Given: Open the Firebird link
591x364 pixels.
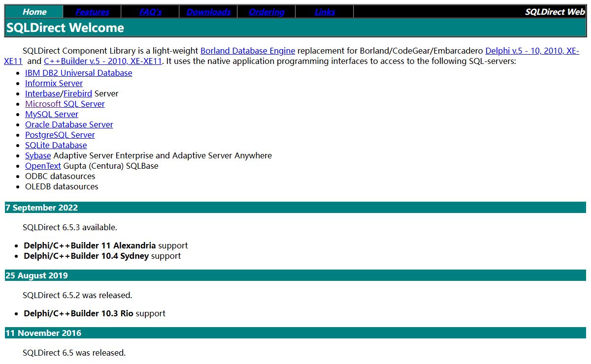Looking at the screenshot, I should click(78, 93).
